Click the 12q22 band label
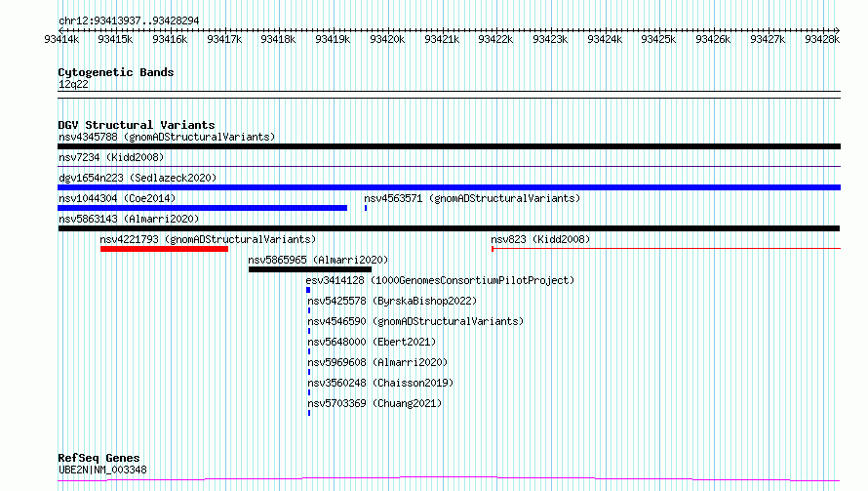This screenshot has height=491, width=868. click(73, 84)
